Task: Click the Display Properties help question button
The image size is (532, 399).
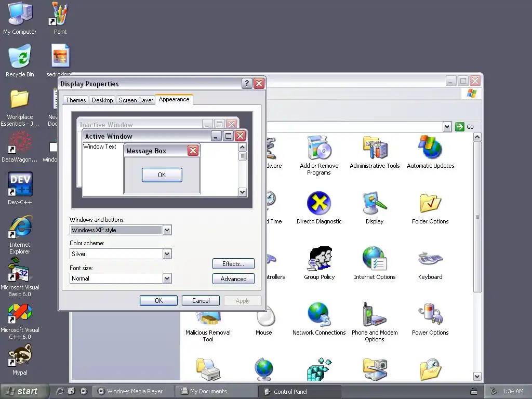Action: click(x=247, y=84)
